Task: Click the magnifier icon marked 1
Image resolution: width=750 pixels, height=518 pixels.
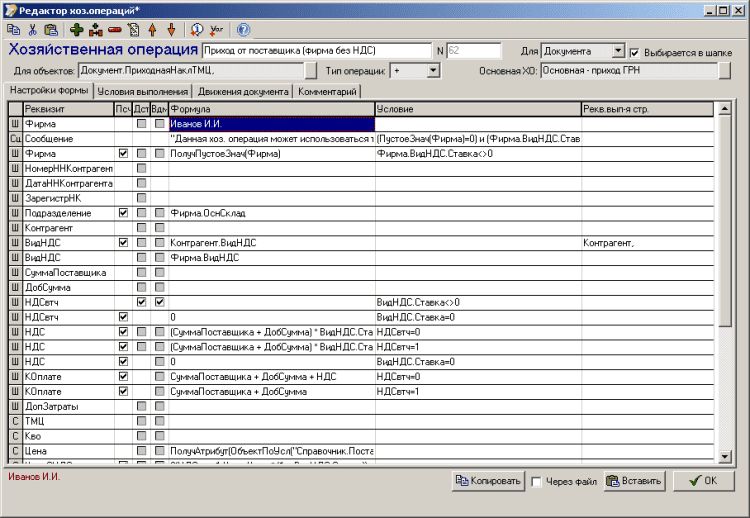Action: click(x=197, y=30)
